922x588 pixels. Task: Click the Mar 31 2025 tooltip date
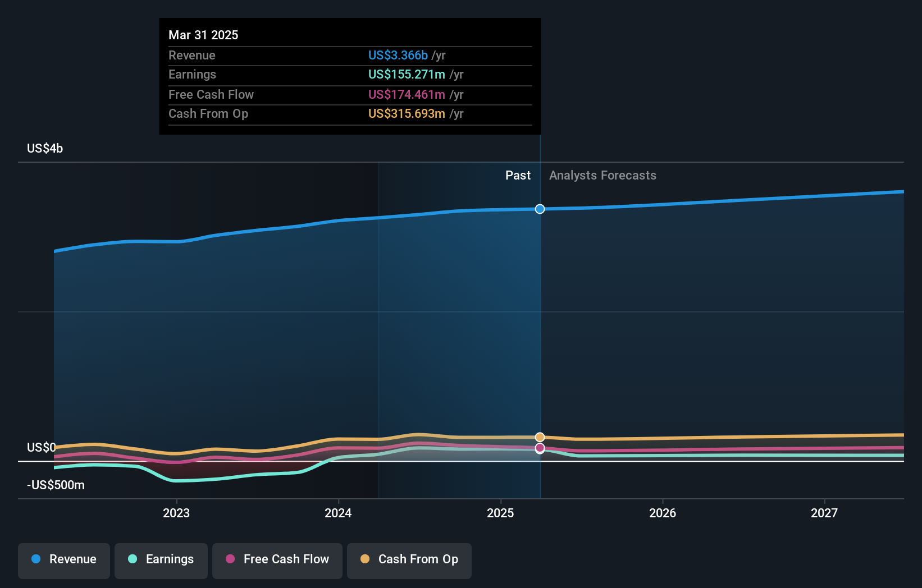(x=203, y=35)
